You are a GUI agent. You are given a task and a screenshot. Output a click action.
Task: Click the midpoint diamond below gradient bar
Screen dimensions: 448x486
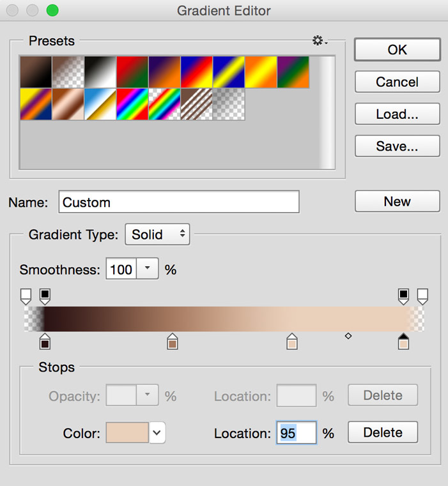[x=348, y=336]
